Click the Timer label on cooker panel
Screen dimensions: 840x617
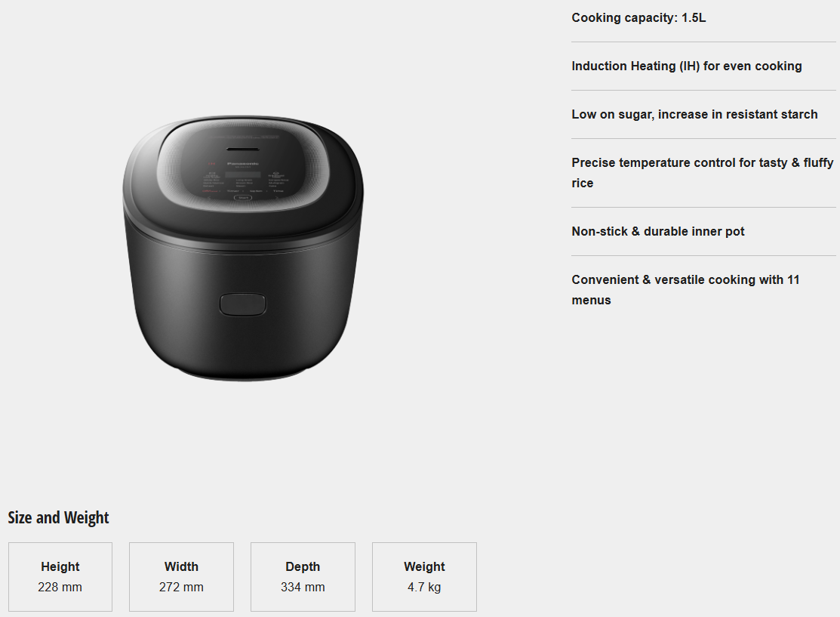coord(233,191)
